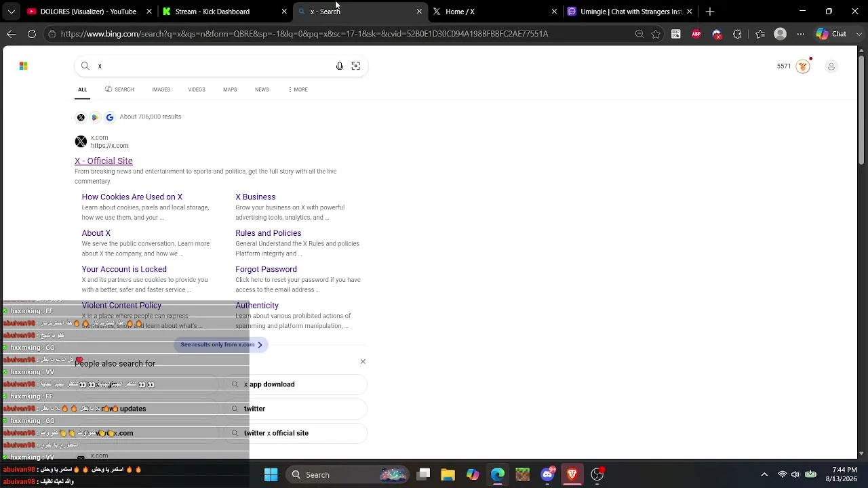This screenshot has width=868, height=488.
Task: Dismiss the 'People also search for' box
Action: point(363,361)
